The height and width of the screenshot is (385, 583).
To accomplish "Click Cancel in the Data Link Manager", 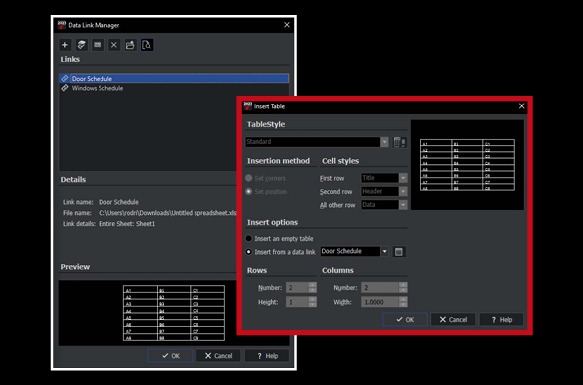I will [x=218, y=356].
